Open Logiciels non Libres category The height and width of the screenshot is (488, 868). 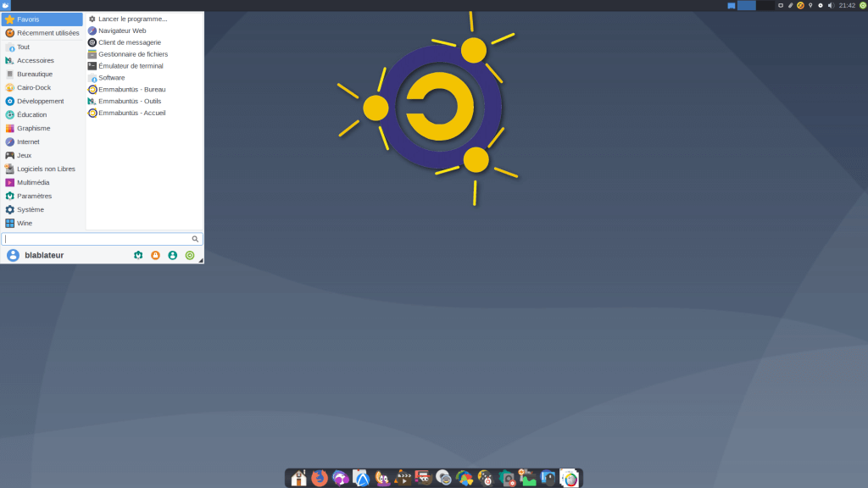pyautogui.click(x=42, y=169)
